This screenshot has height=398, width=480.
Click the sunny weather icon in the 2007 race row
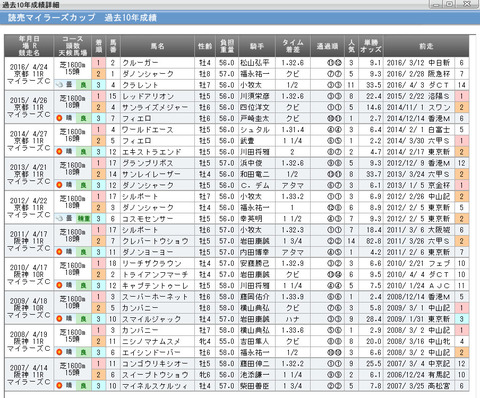(x=60, y=386)
